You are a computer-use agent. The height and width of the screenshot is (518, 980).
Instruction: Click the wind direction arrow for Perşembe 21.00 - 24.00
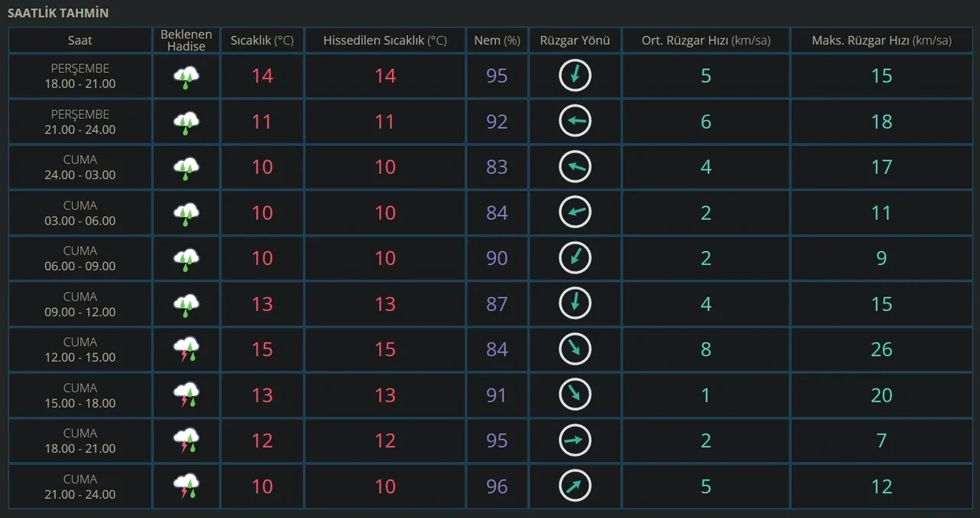(x=575, y=121)
